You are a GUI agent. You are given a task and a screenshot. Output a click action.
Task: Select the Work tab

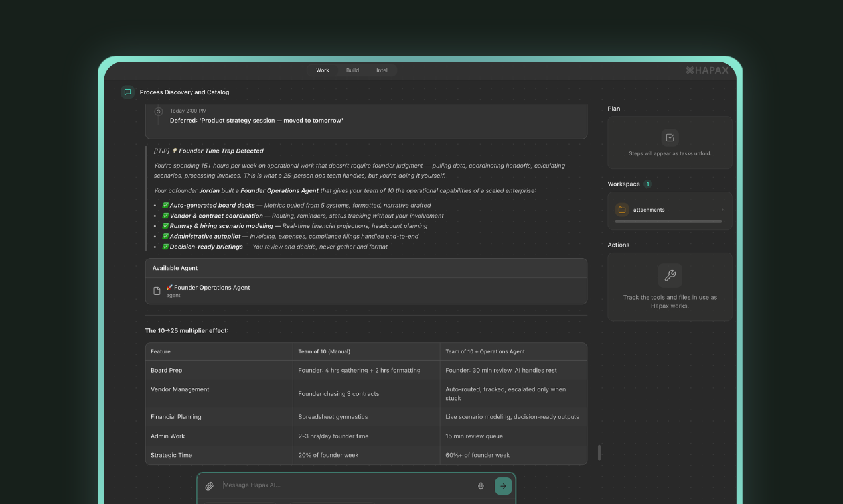point(323,70)
